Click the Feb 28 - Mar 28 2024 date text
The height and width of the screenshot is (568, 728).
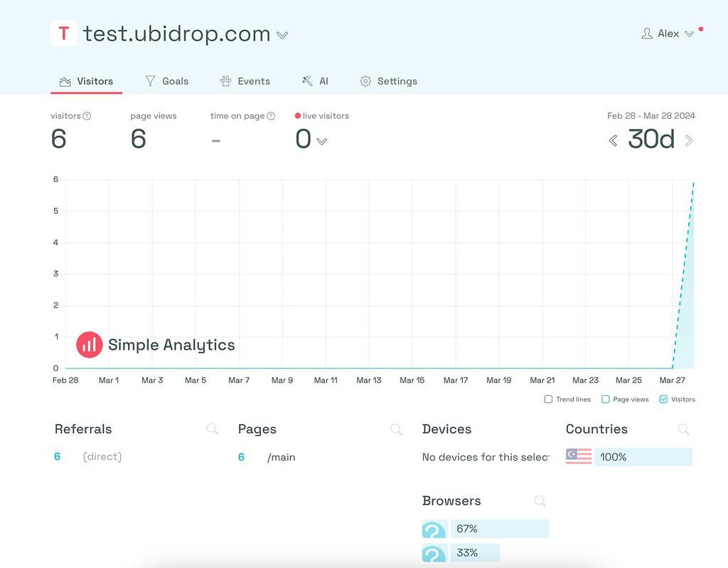click(651, 116)
